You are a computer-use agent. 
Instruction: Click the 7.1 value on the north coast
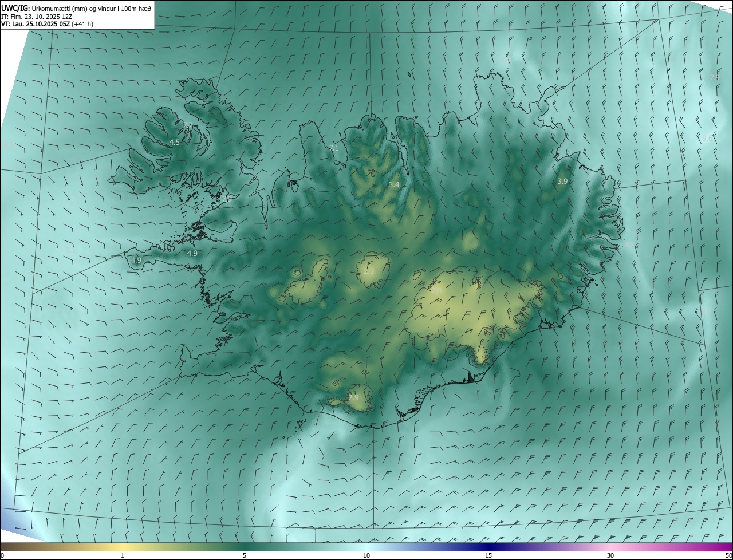[x=334, y=148]
